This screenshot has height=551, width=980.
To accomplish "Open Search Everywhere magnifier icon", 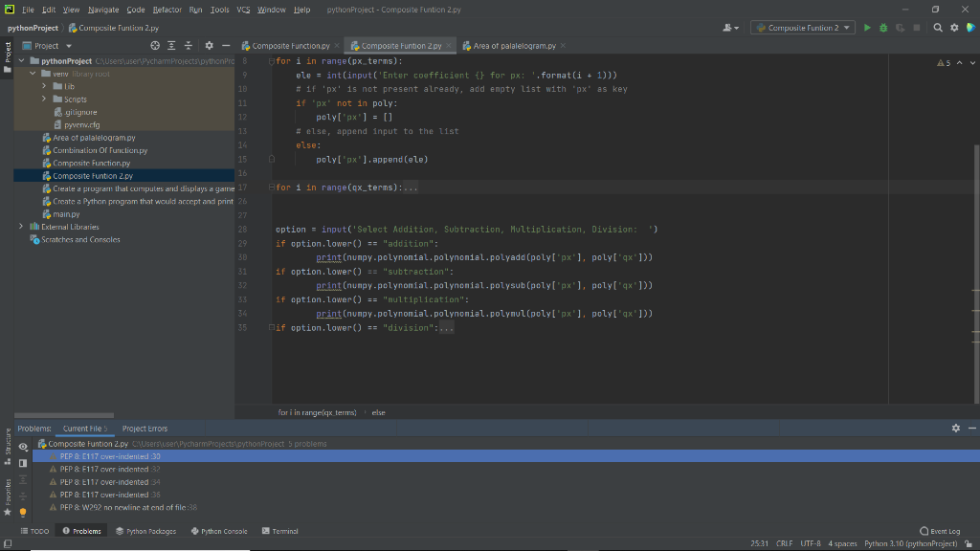I will (x=939, y=28).
